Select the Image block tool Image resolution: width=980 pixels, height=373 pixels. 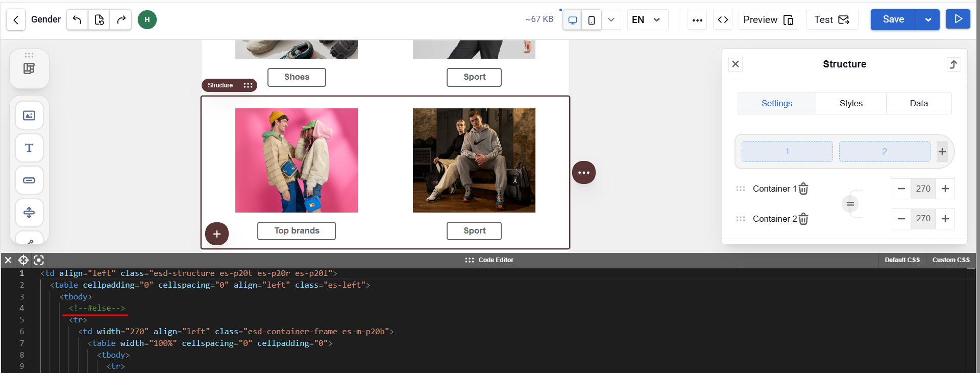pos(29,115)
